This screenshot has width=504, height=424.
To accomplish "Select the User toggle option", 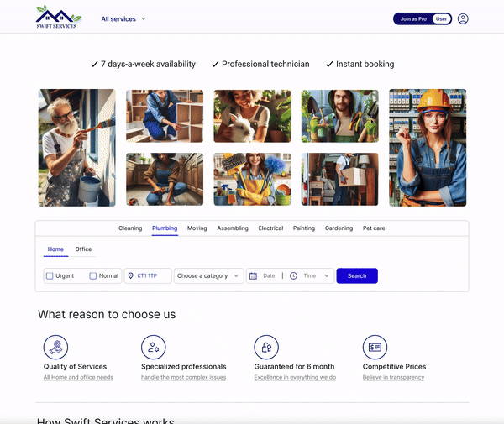I will pos(441,19).
